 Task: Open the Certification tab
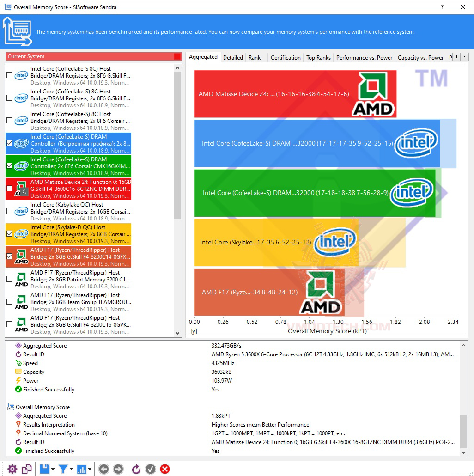(286, 58)
